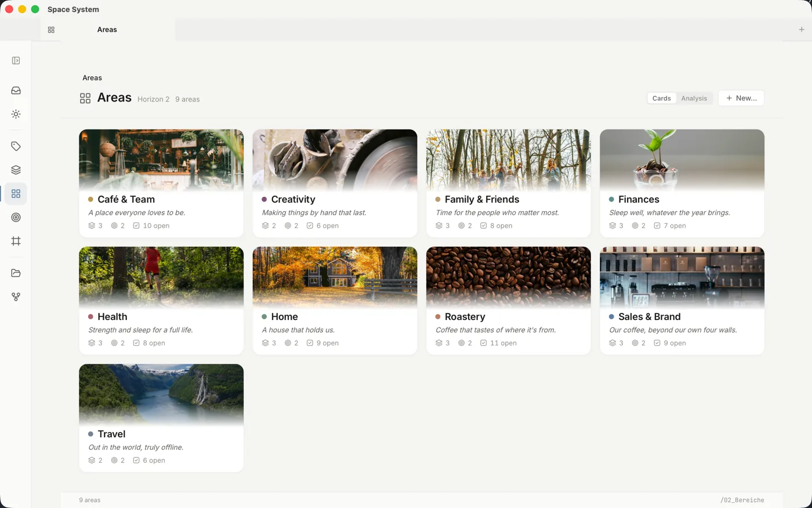The image size is (812, 508).
Task: Click the grid icon beside Areas heading
Action: point(85,99)
